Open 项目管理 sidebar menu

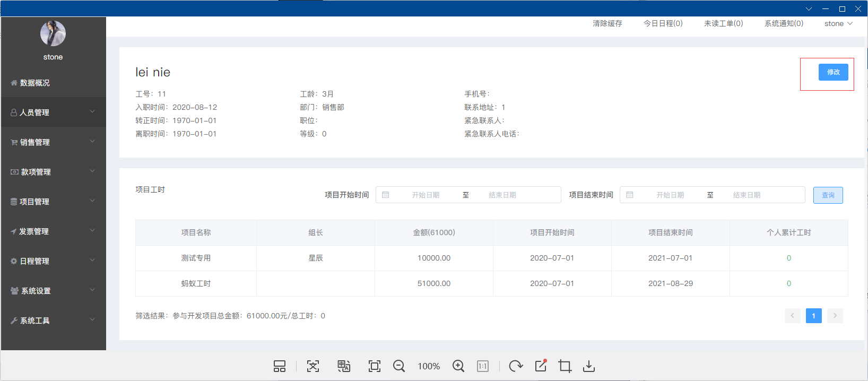click(x=53, y=202)
